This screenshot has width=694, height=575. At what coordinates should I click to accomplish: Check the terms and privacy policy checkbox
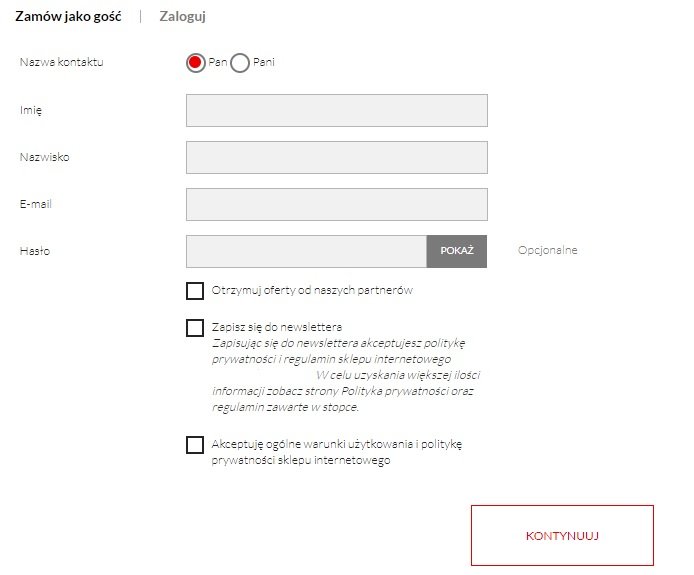195,445
